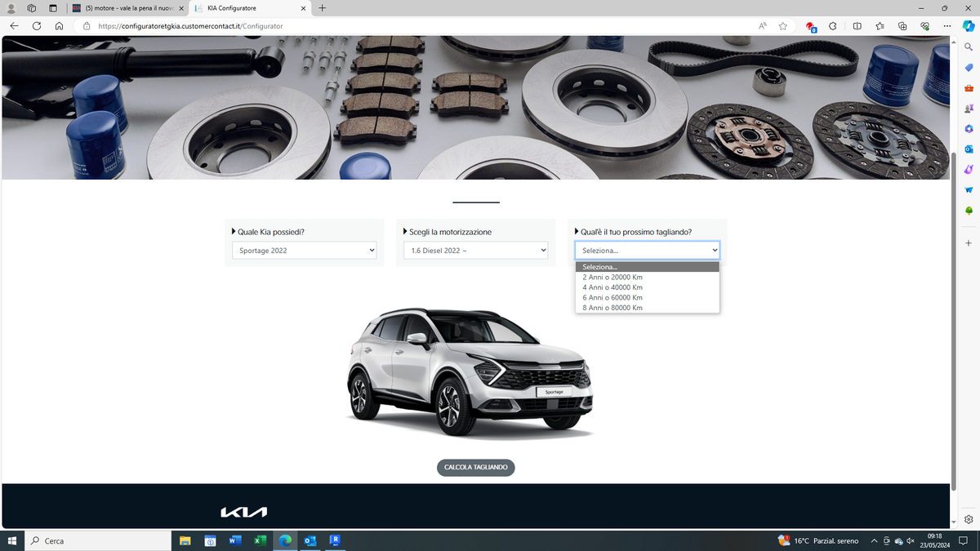Switch to the 'KIA Configuratore' tab
This screenshot has height=551, width=980.
249,8
